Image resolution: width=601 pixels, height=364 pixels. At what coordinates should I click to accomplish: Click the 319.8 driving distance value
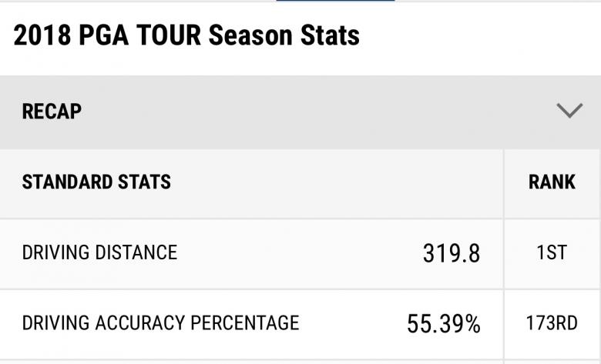click(x=451, y=253)
